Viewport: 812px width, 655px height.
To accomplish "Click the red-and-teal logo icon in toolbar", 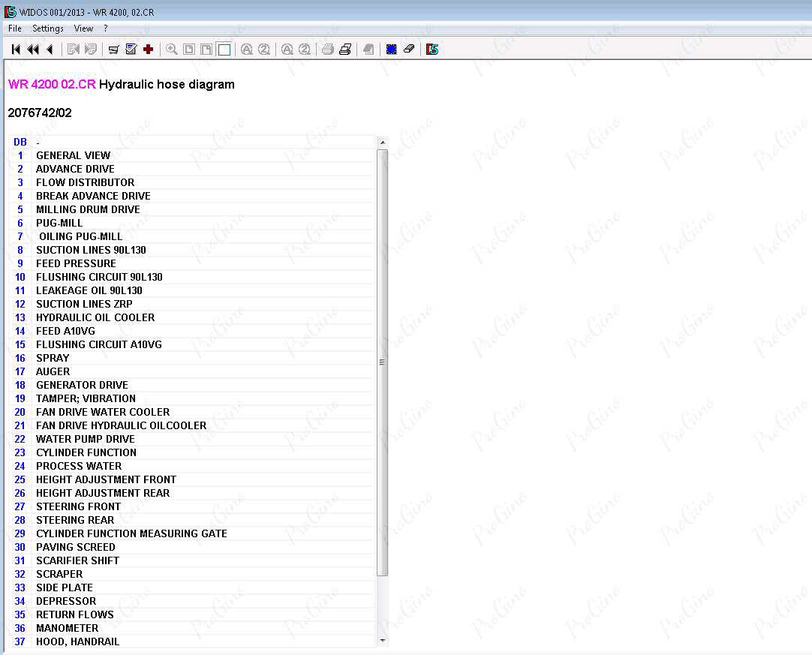I will (432, 50).
